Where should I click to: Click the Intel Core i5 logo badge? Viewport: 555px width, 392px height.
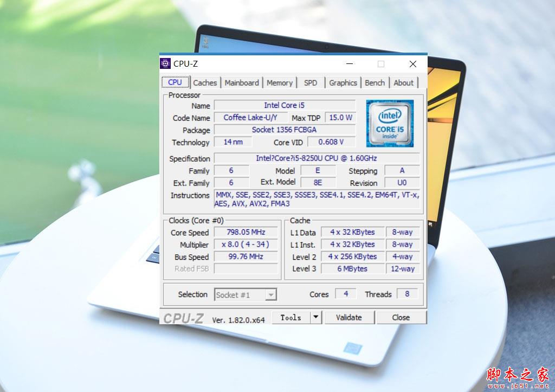click(390, 124)
